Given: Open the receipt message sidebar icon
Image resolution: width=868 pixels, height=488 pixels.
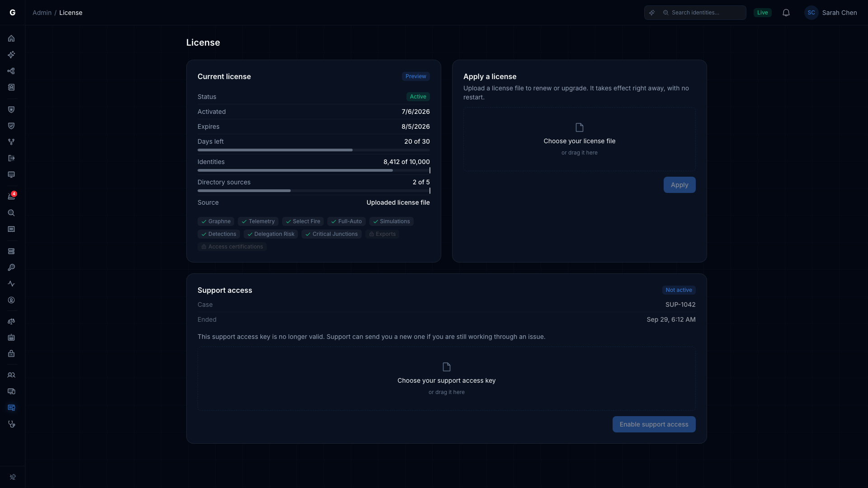Looking at the screenshot, I should point(11,229).
